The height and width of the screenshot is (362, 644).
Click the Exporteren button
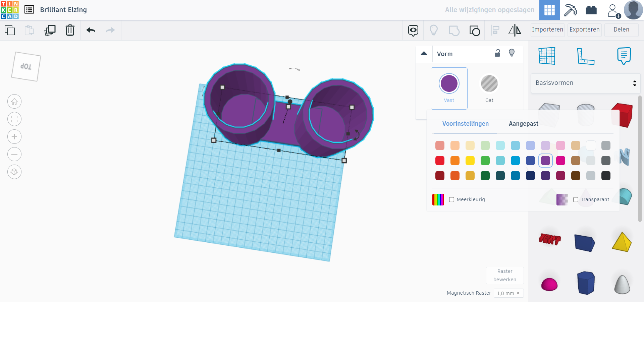point(585,30)
